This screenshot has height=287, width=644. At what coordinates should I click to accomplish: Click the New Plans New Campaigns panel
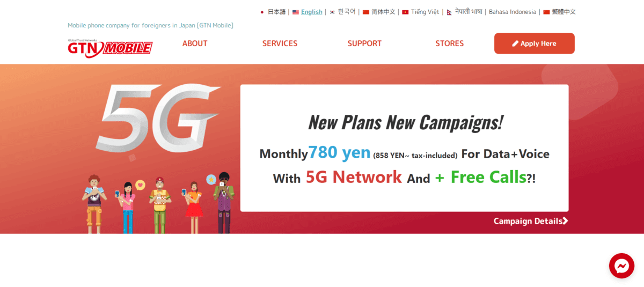404,148
